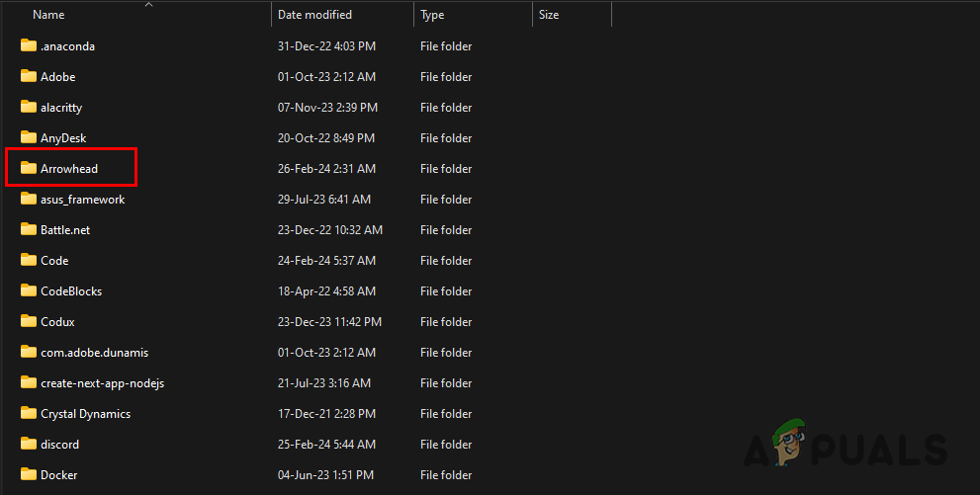Sort by Type column header
The width and height of the screenshot is (980, 495).
(x=432, y=15)
